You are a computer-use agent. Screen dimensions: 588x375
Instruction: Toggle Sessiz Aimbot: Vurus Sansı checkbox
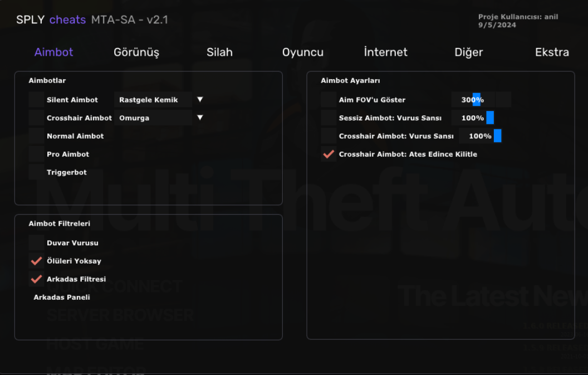coord(329,118)
